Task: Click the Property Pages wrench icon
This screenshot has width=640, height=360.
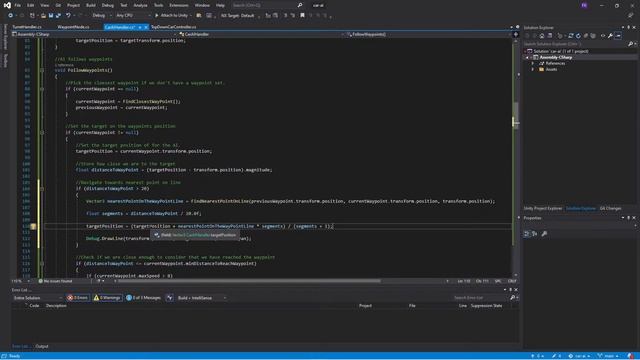Action: point(544,234)
